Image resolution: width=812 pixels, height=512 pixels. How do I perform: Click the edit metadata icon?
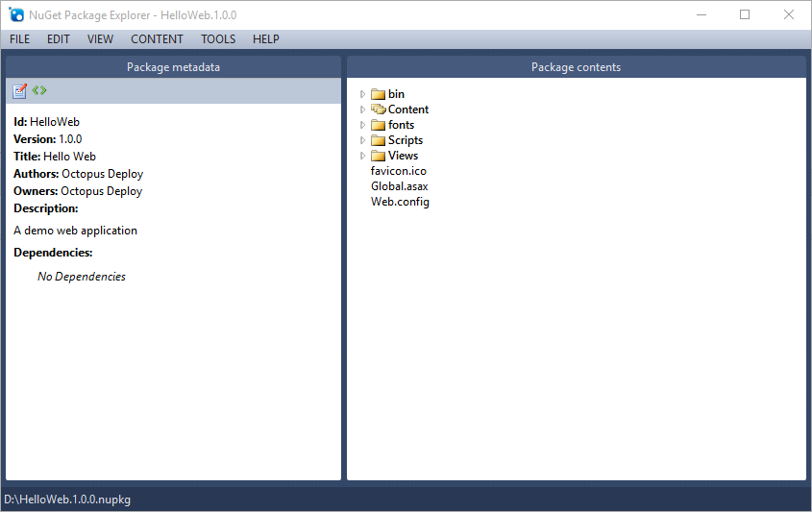19,91
